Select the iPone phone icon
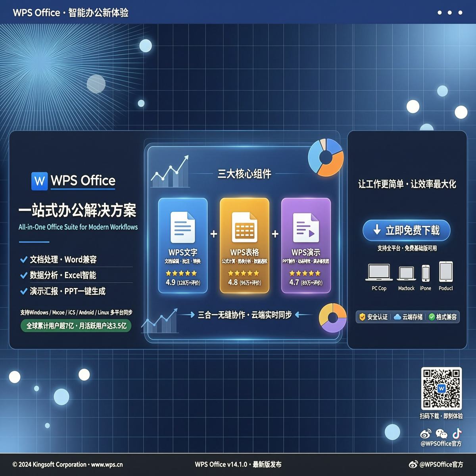The height and width of the screenshot is (476, 476). 426,273
